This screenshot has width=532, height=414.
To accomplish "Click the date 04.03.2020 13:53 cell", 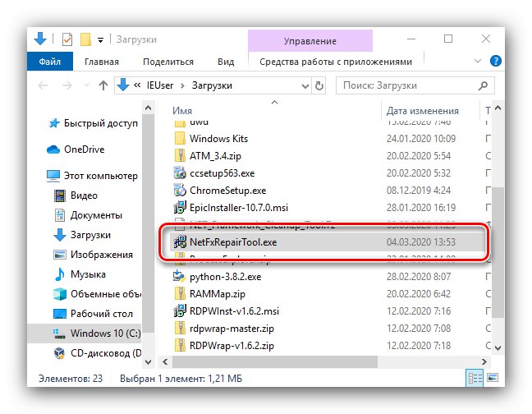I will click(x=420, y=242).
